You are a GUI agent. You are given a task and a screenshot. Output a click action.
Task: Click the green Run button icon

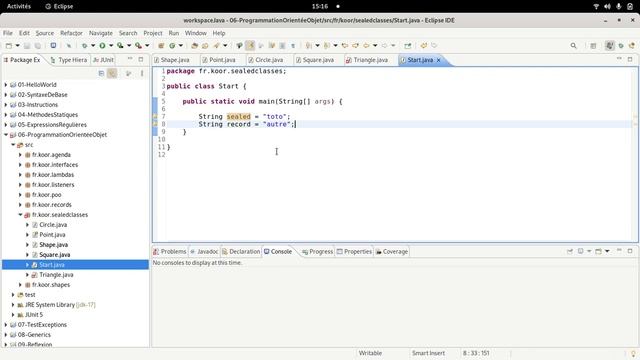pyautogui.click(x=102, y=46)
